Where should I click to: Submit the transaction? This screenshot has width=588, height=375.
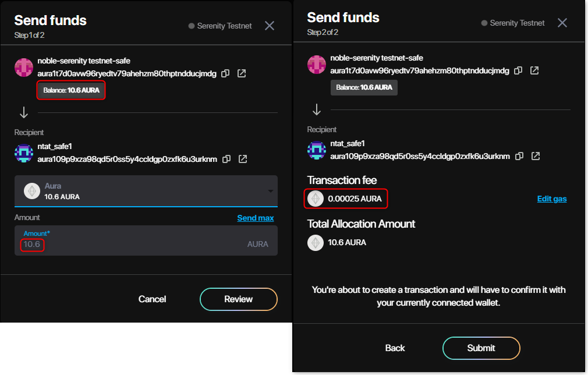point(481,348)
